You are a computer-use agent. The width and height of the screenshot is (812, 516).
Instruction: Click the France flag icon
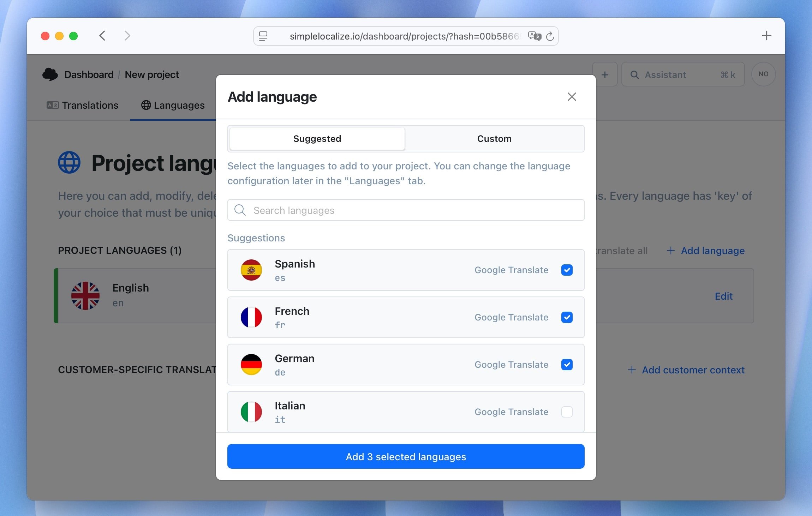[251, 317]
